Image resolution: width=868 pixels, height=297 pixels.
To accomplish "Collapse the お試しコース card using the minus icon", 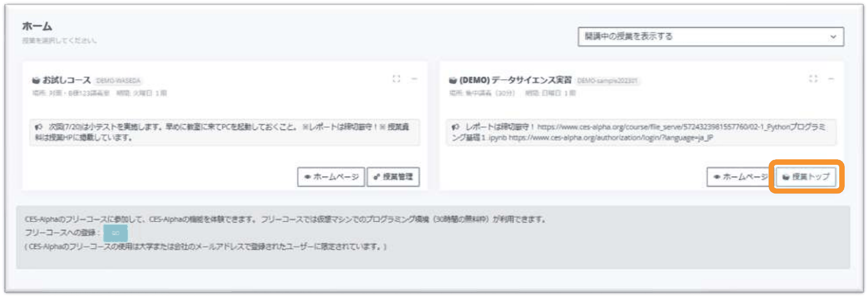I will [x=414, y=79].
